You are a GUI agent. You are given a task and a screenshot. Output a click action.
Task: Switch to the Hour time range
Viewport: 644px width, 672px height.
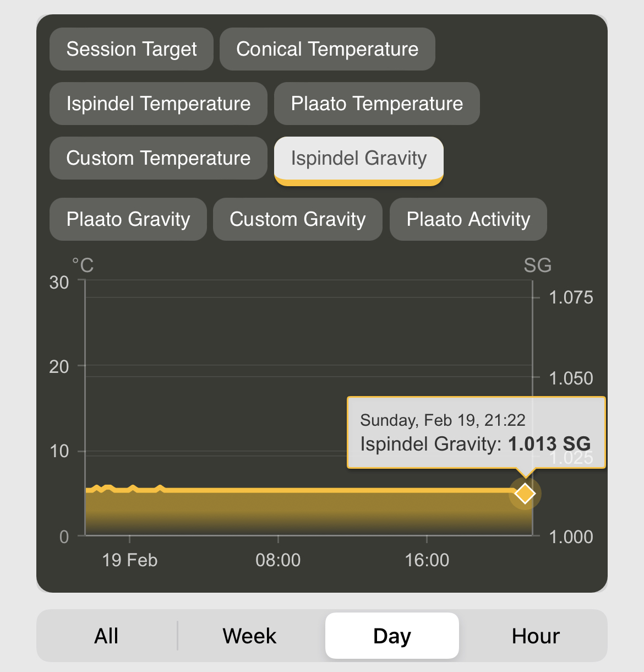(x=535, y=636)
